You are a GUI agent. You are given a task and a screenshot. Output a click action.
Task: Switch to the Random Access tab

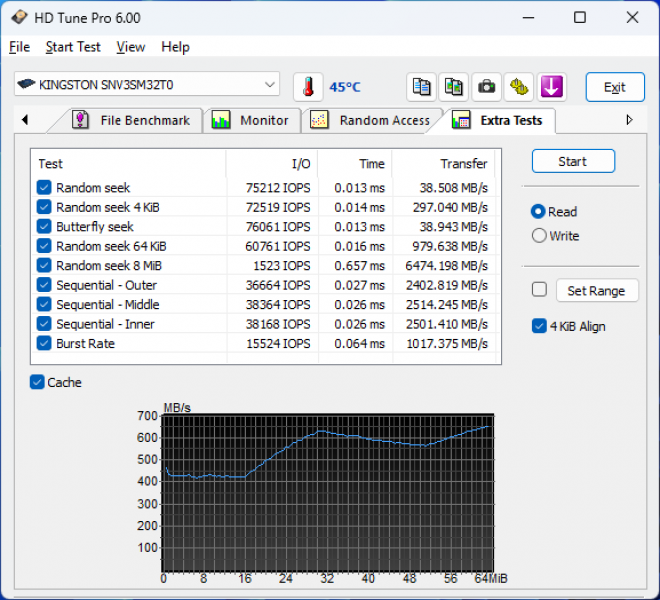(372, 120)
